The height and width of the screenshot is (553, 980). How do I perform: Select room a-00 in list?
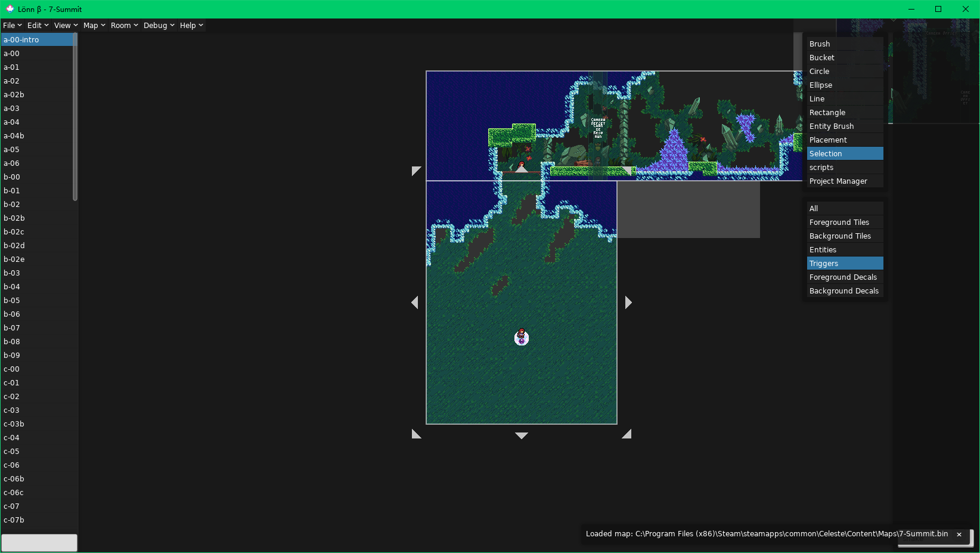[x=36, y=54]
